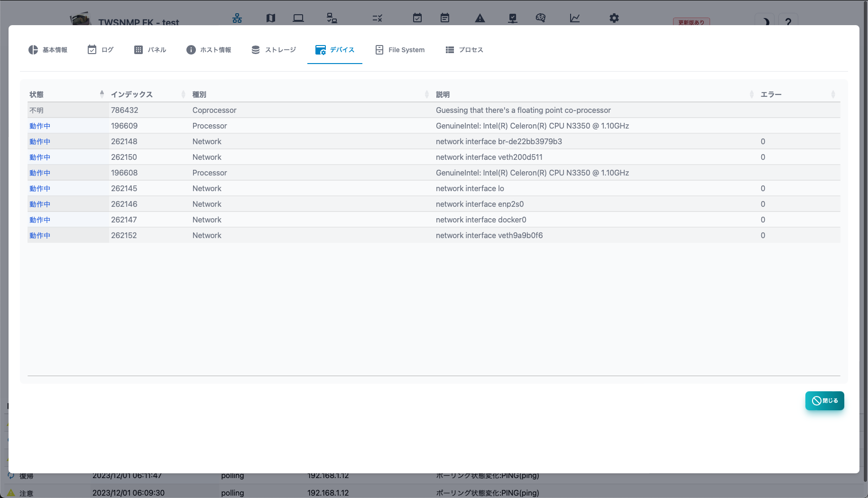Click 2023/12/01 06:09:30 in background event log

129,493
